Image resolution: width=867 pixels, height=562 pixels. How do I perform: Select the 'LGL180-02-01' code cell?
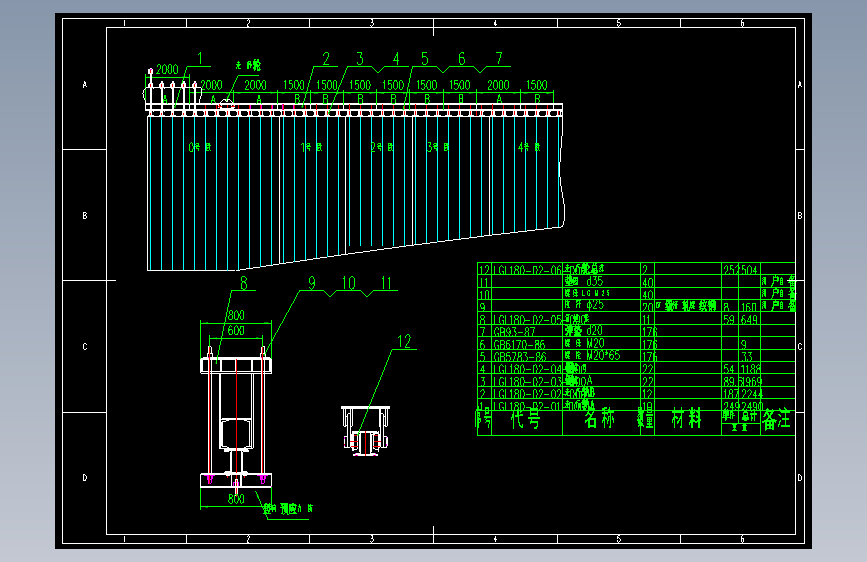click(x=527, y=406)
